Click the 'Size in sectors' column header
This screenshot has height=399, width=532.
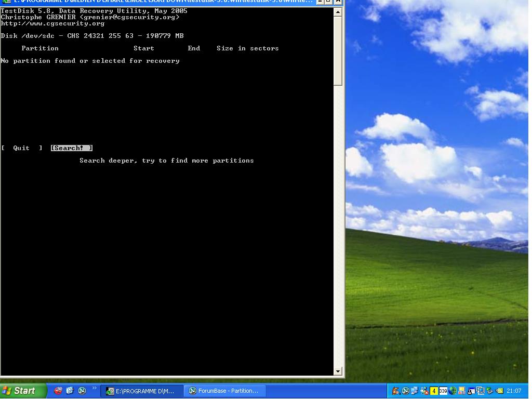(248, 48)
